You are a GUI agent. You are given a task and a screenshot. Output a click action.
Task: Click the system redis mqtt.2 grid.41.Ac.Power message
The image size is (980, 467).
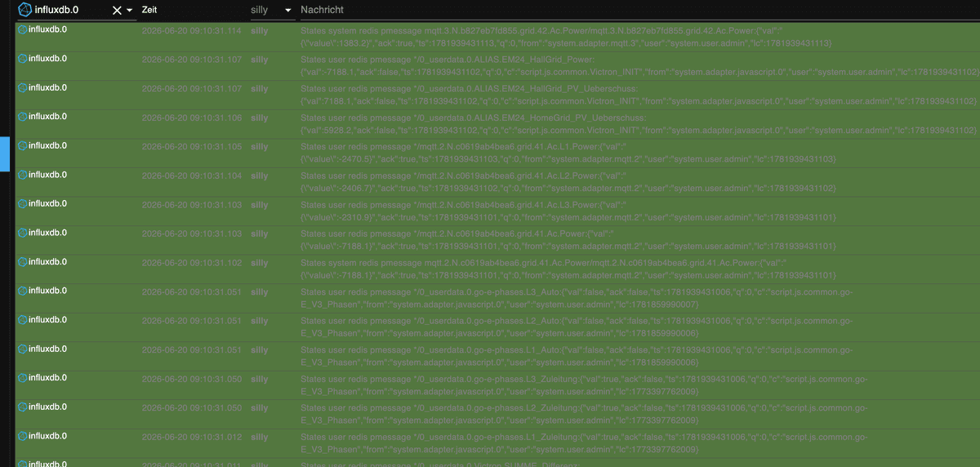point(568,269)
